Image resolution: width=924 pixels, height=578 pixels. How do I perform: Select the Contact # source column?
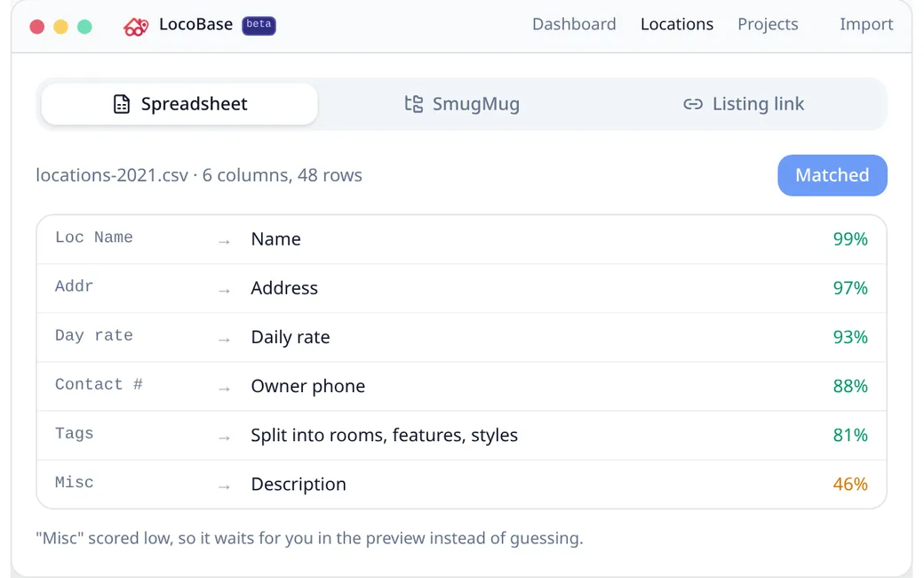99,384
